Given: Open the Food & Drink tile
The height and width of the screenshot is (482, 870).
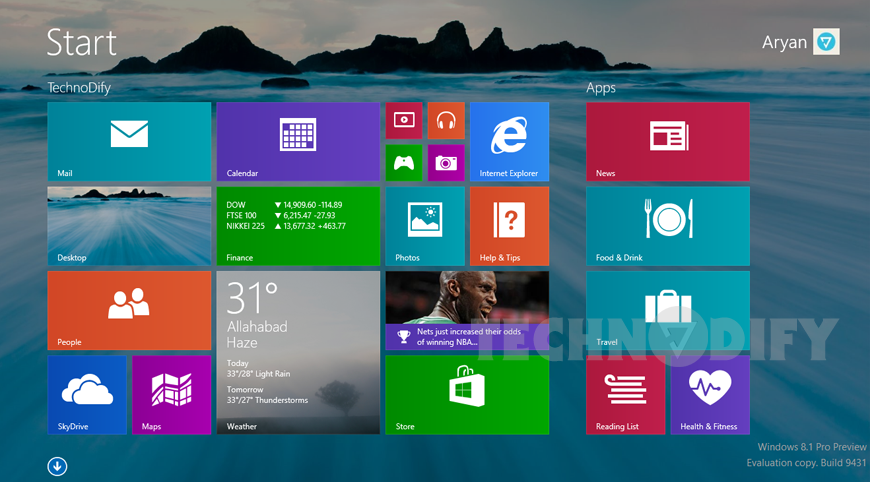Looking at the screenshot, I should click(668, 226).
